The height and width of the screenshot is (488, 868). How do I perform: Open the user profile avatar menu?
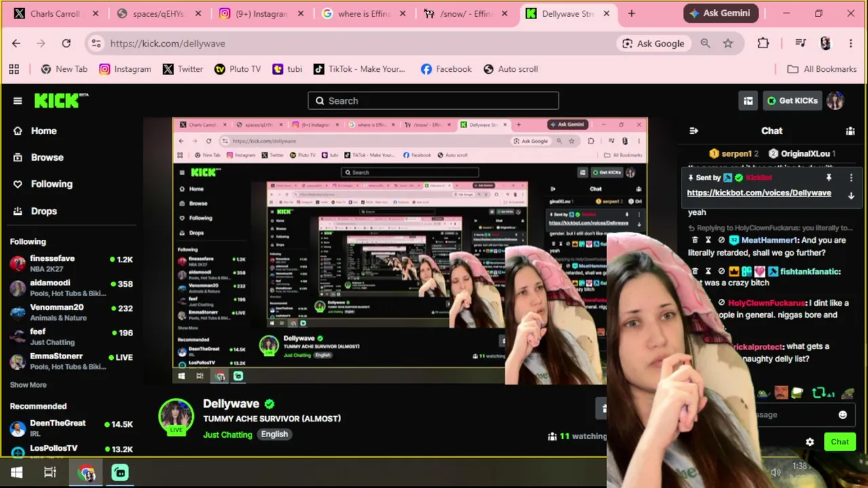point(835,101)
